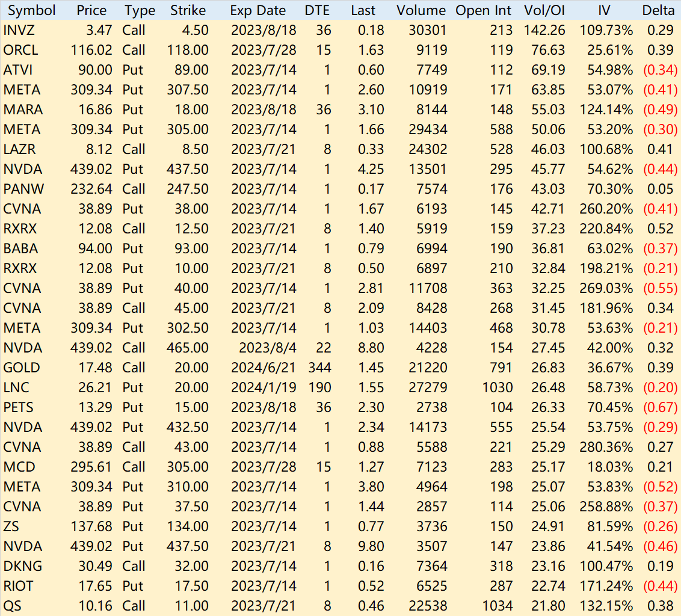
Task: Select the MARA symbol cell
Action: coord(23,109)
